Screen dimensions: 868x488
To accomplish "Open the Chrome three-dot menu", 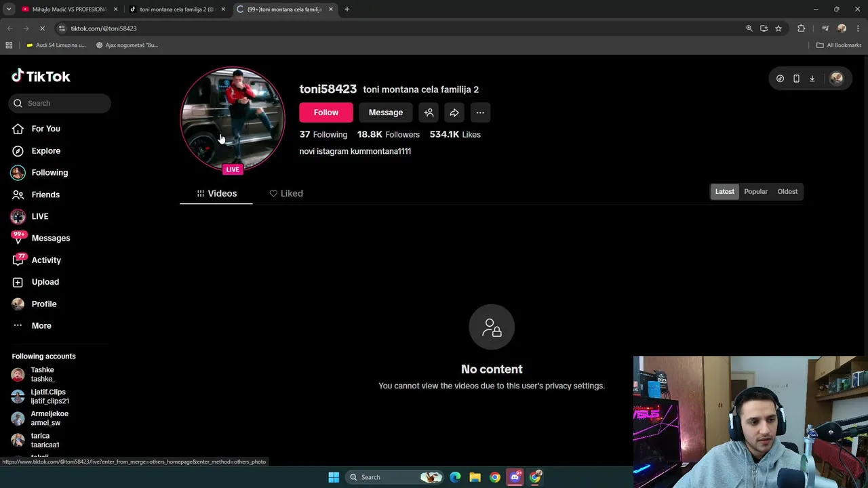I will [x=859, y=28].
